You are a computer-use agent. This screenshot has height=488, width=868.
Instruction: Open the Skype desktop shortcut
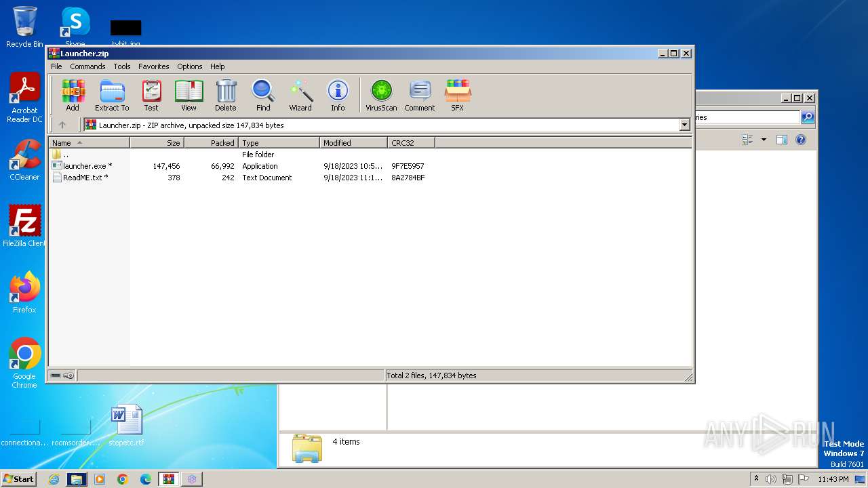[75, 27]
